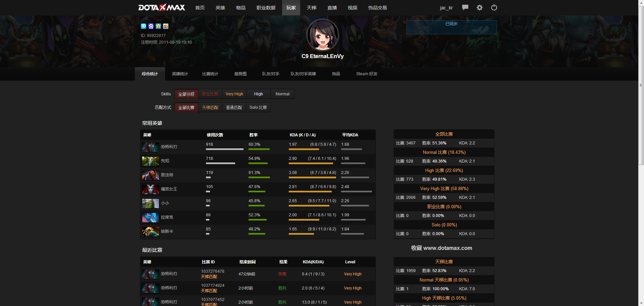Switch to 趋势图 tab
Screen dimensions: 644x306
[240, 74]
